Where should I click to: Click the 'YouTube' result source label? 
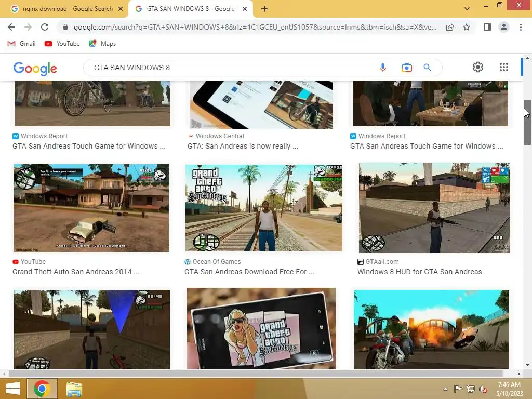(x=33, y=262)
